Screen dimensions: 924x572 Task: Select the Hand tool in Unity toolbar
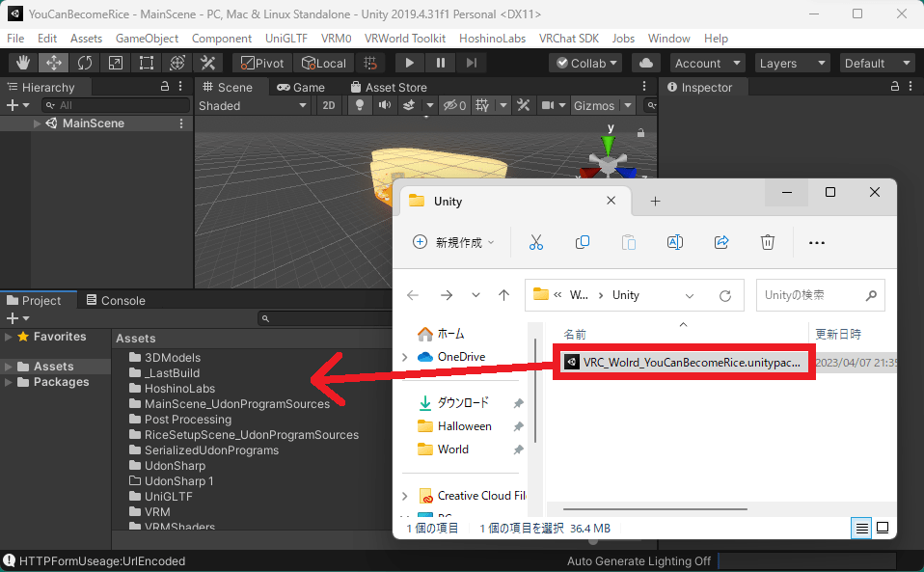(23, 63)
